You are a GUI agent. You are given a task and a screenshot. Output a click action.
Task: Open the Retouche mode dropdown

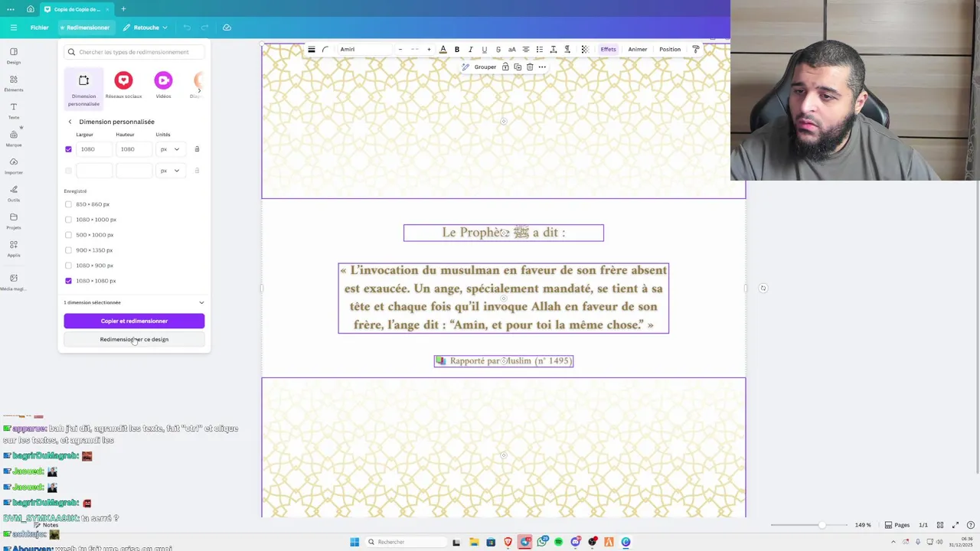tap(145, 28)
